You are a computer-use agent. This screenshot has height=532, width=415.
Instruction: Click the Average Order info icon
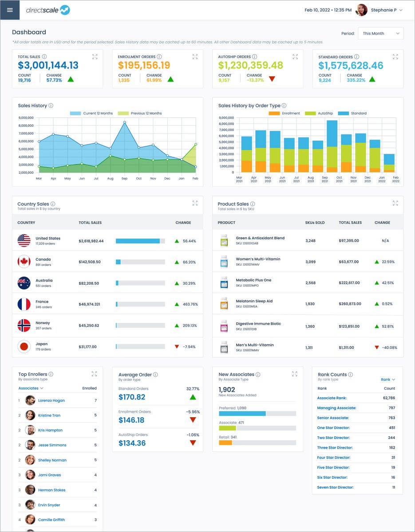[x=156, y=375]
